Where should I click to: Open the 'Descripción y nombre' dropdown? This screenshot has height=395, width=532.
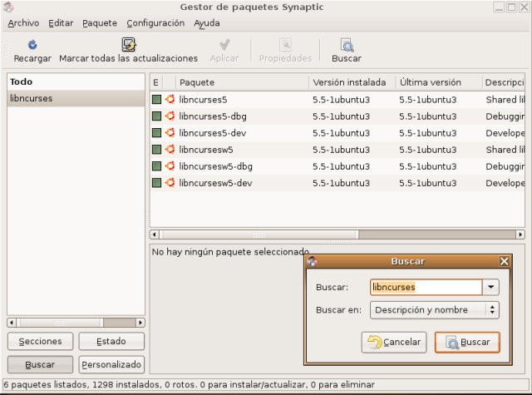click(434, 310)
